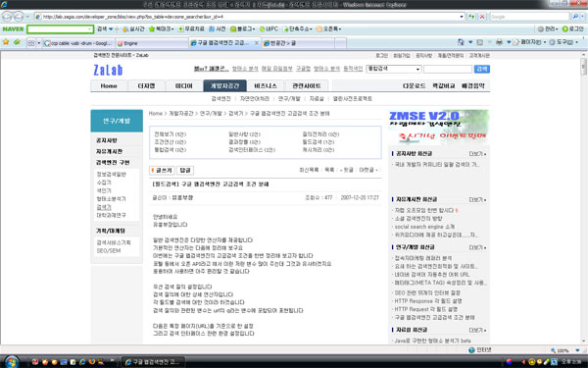
Task: Open the 페이지 menu dropdown in command bar
Action: (x=545, y=42)
